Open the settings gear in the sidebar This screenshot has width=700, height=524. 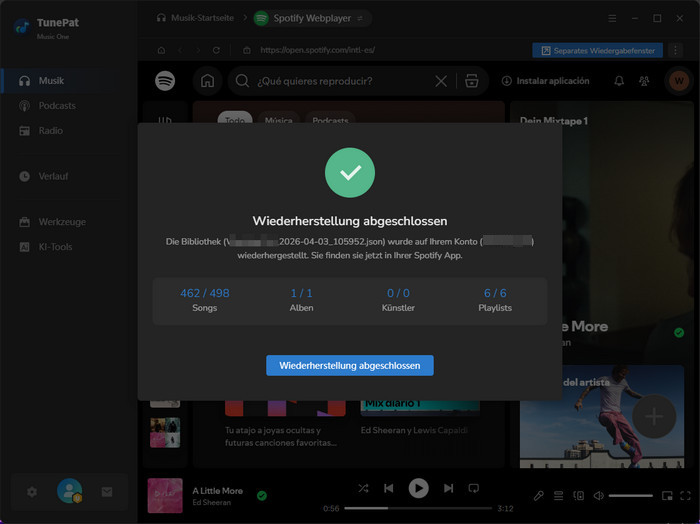32,492
